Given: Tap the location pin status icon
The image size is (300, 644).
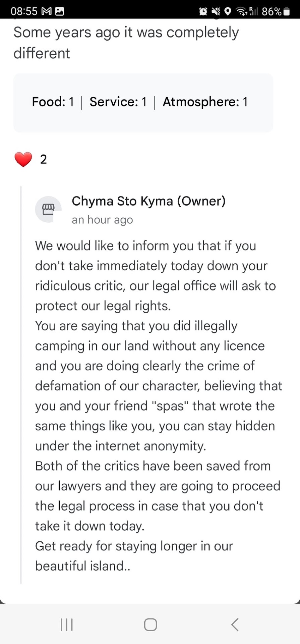Looking at the screenshot, I should pyautogui.click(x=228, y=12).
